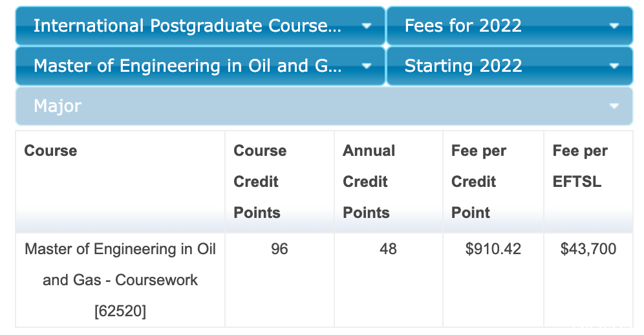Select the Master of Engineering Coursework [62520] cell
The image size is (644, 335).
click(120, 280)
